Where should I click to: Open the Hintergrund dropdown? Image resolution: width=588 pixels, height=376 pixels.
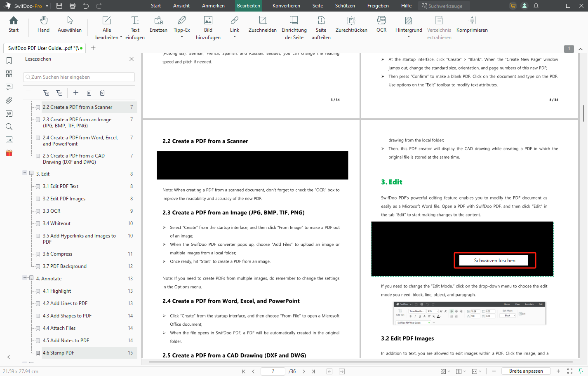[x=409, y=37]
